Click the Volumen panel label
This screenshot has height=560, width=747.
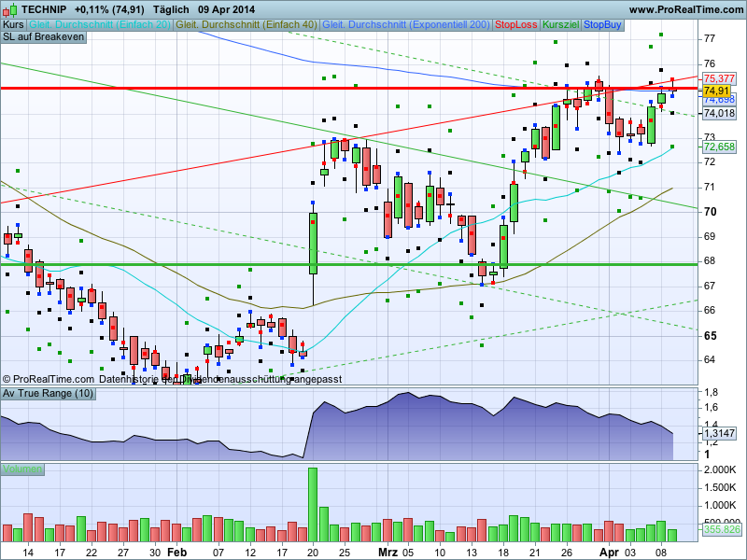[22, 469]
